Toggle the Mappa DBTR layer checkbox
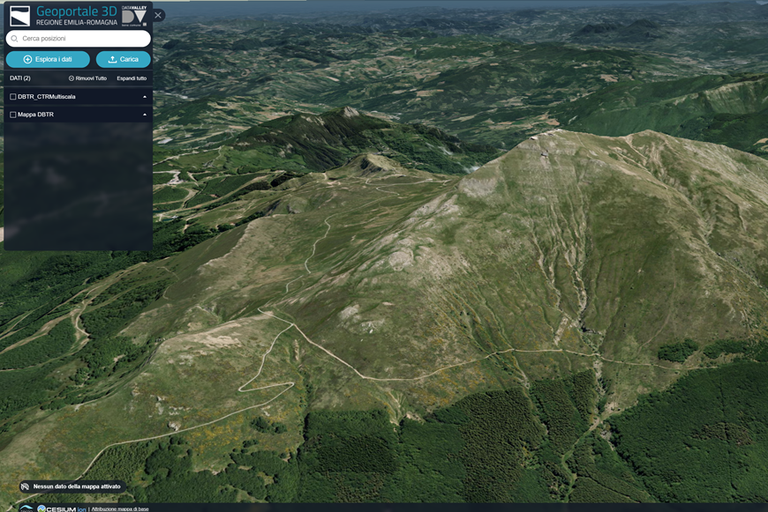Image resolution: width=768 pixels, height=512 pixels. point(13,115)
